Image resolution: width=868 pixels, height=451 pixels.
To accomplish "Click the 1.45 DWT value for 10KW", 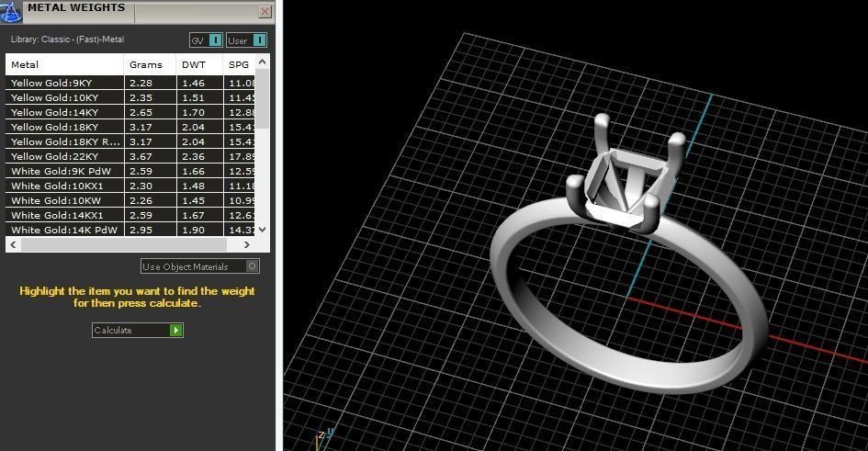I will point(193,201).
